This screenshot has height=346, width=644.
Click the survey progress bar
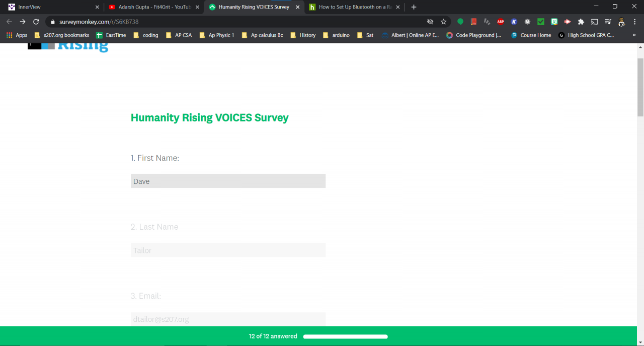pos(345,336)
